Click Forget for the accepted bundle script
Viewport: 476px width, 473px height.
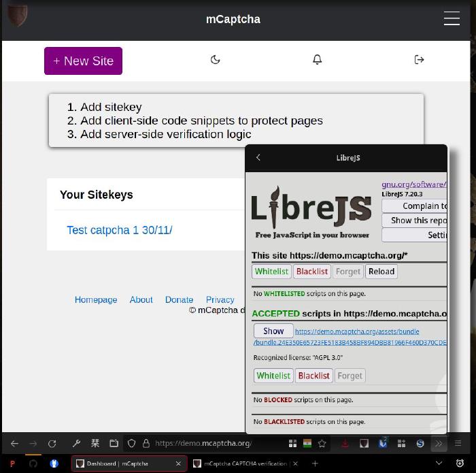coord(350,376)
